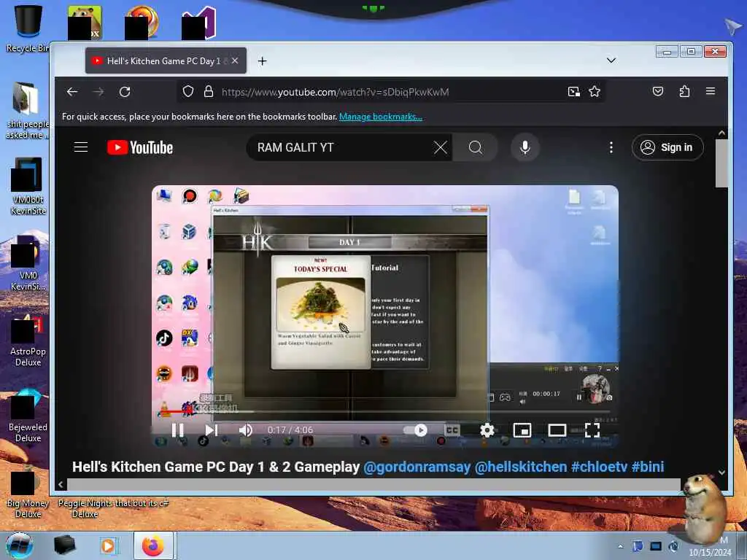
Task: Click the horizontal scrollbar left arrow
Action: pyautogui.click(x=61, y=484)
